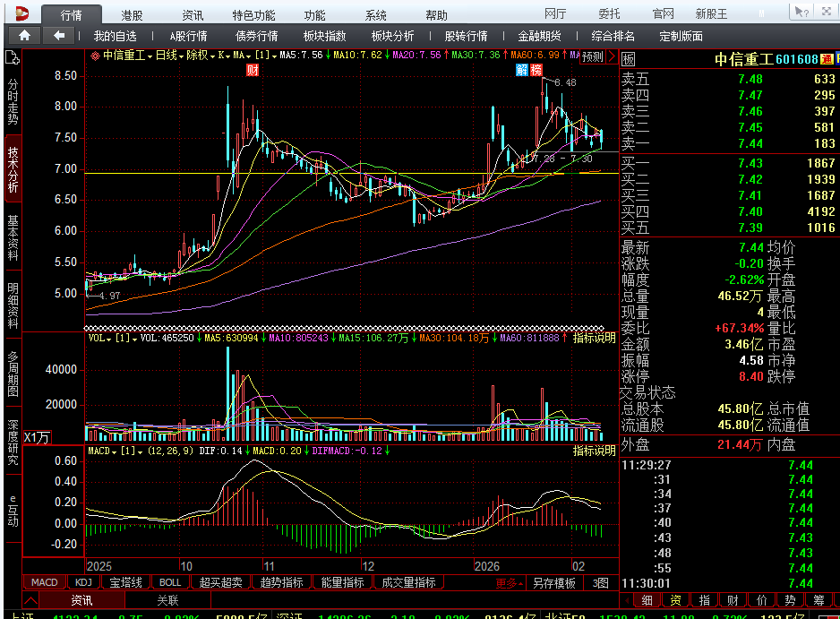Click VOL 指标说明 link
Image resolution: width=840 pixels, height=619 pixels.
[x=594, y=339]
